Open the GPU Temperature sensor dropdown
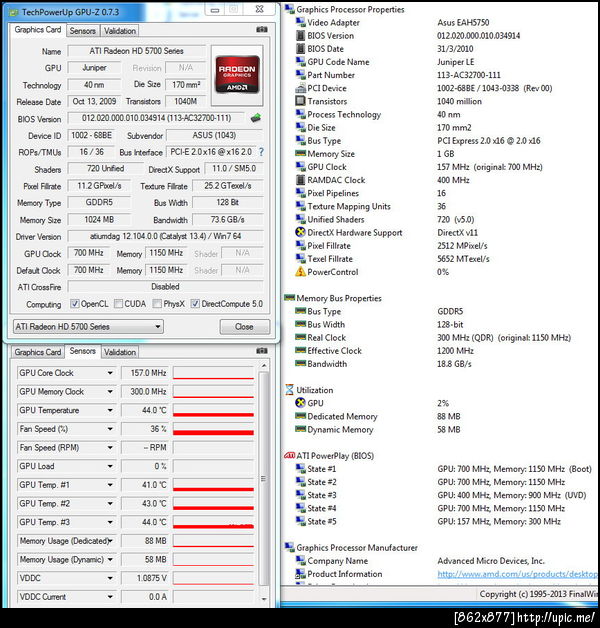The image size is (600, 628). tap(110, 410)
